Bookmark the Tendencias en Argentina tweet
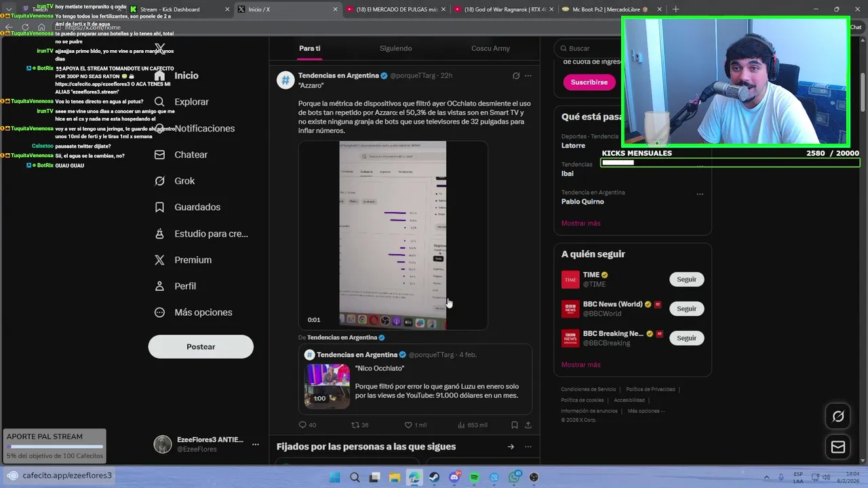868x488 pixels. (515, 425)
